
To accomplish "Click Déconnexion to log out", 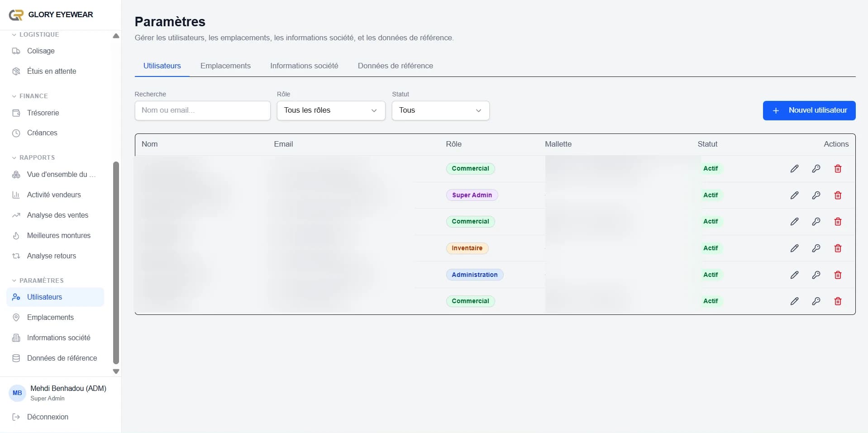I will (48, 417).
